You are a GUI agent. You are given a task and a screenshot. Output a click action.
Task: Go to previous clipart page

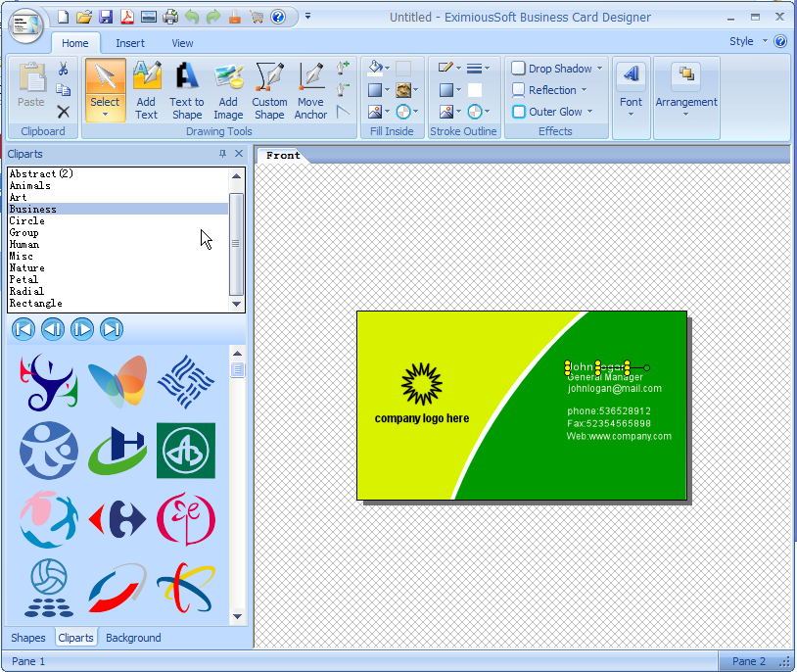pyautogui.click(x=53, y=329)
